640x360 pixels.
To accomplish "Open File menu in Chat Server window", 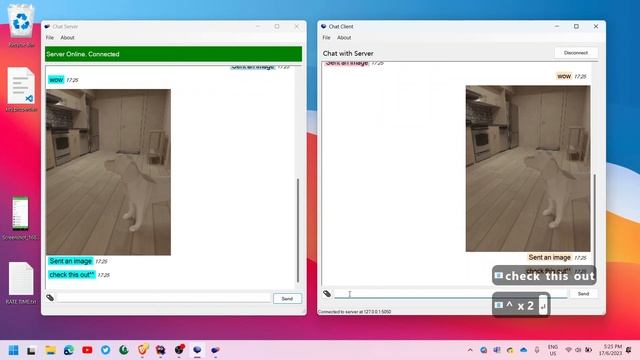I will (50, 38).
